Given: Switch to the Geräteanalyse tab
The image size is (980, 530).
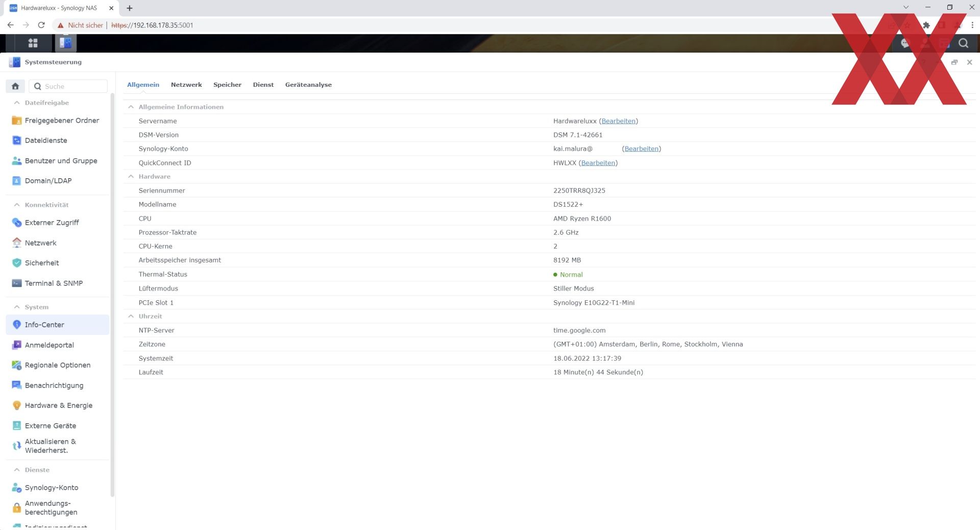Looking at the screenshot, I should pyautogui.click(x=308, y=85).
